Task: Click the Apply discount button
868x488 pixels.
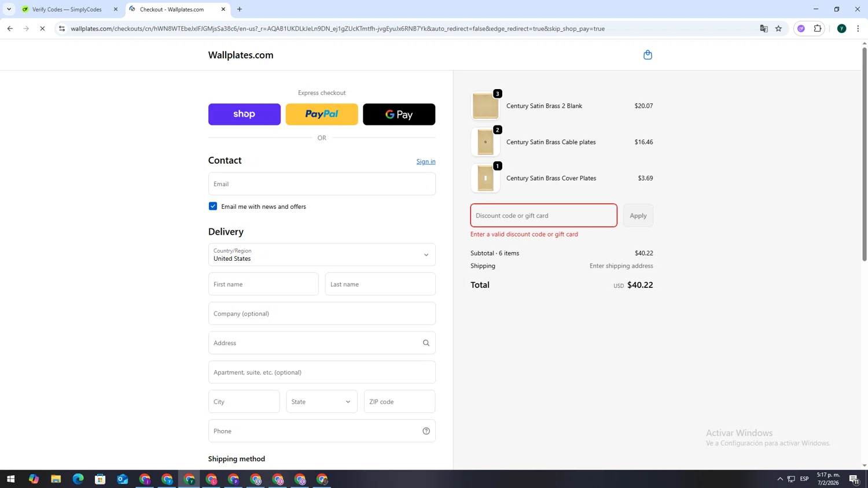Action: pyautogui.click(x=638, y=216)
